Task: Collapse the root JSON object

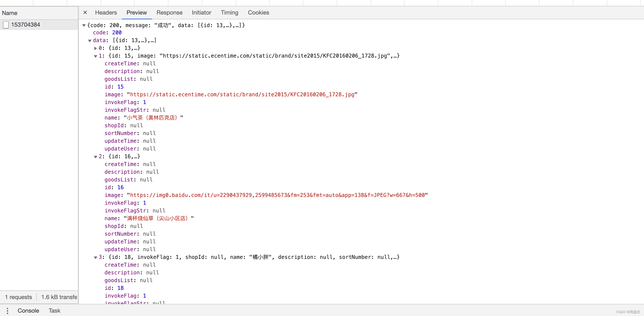Action: click(84, 25)
